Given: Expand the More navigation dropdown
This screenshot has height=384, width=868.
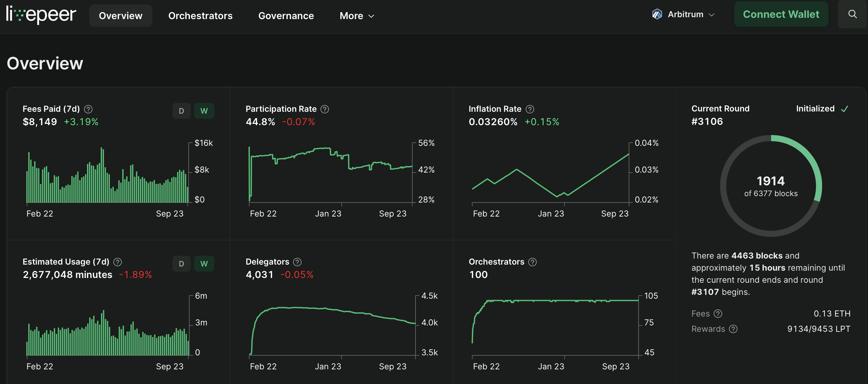Looking at the screenshot, I should coord(357,16).
